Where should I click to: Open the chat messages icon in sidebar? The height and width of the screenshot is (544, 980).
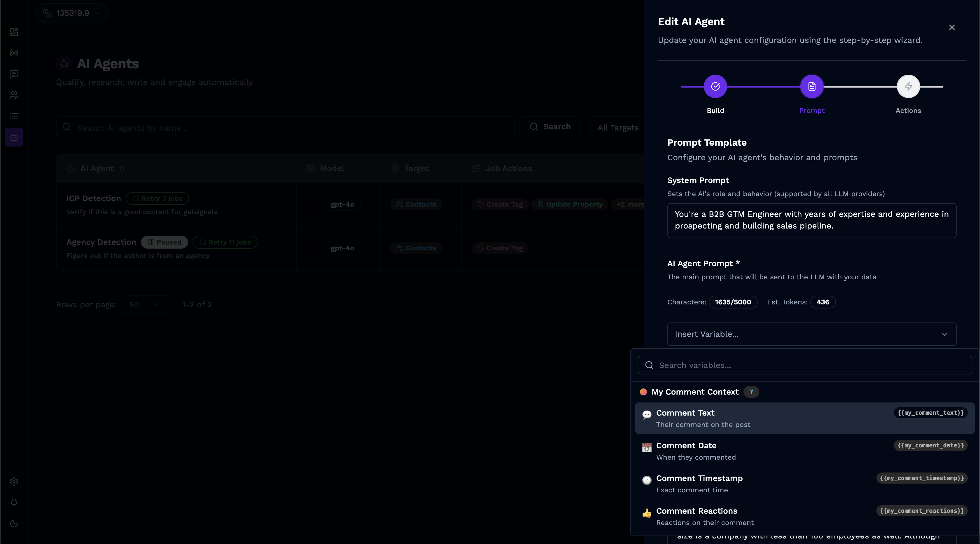click(x=14, y=74)
